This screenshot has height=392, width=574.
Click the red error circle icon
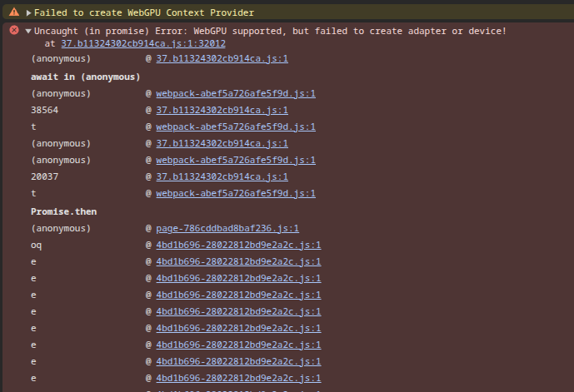[x=14, y=30]
